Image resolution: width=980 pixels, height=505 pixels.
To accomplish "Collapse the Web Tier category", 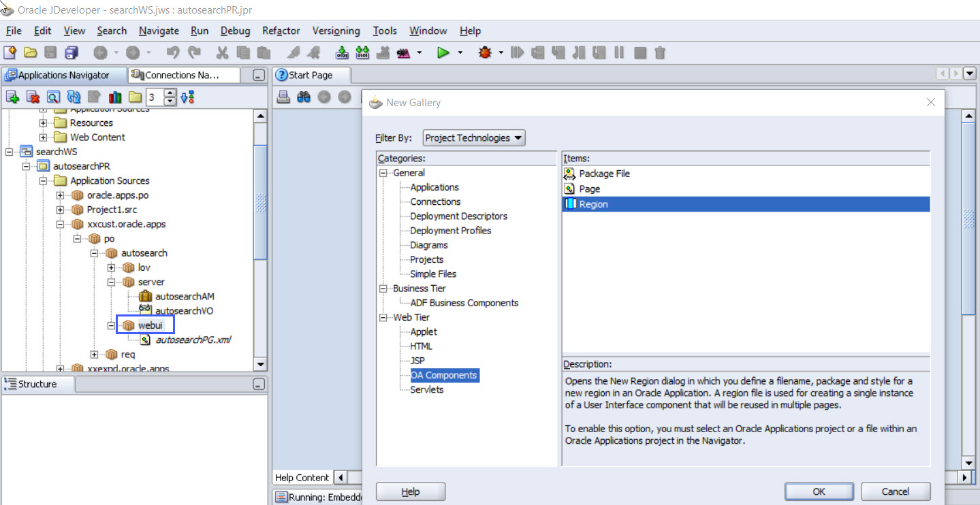I will pos(383,317).
